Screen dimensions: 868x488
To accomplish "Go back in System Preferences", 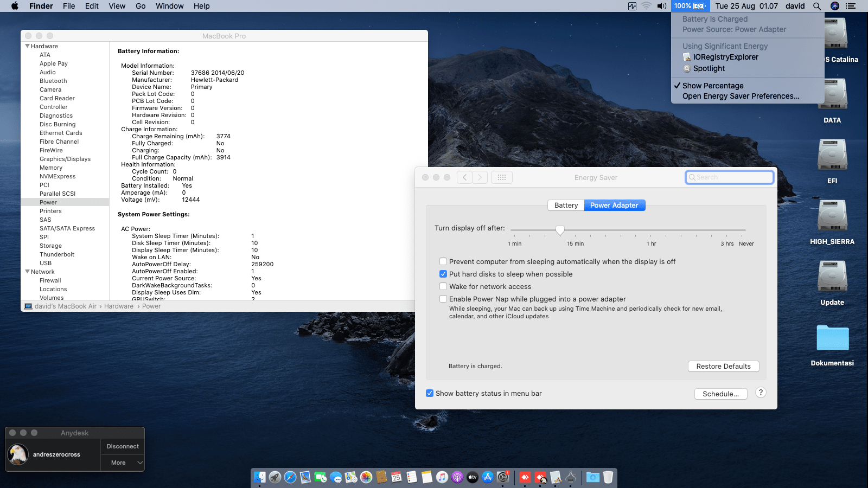I will 464,177.
